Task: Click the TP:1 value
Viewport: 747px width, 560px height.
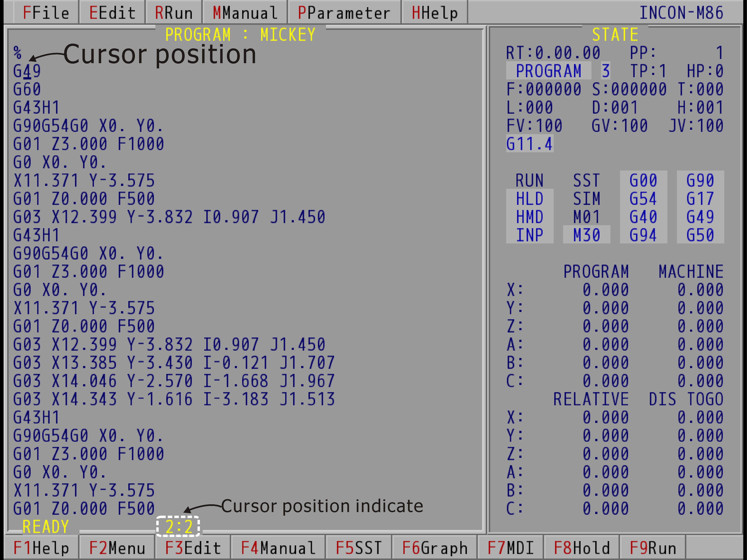Action: tap(648, 71)
